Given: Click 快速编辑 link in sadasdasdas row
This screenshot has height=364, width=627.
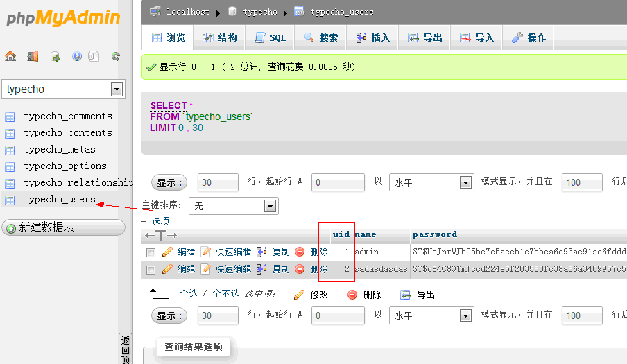Looking at the screenshot, I should [234, 269].
